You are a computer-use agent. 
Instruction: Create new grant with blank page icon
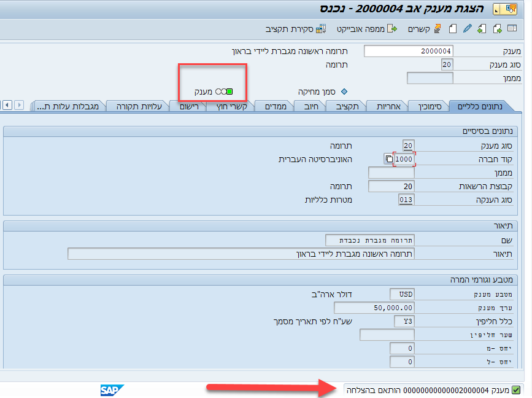click(x=453, y=29)
